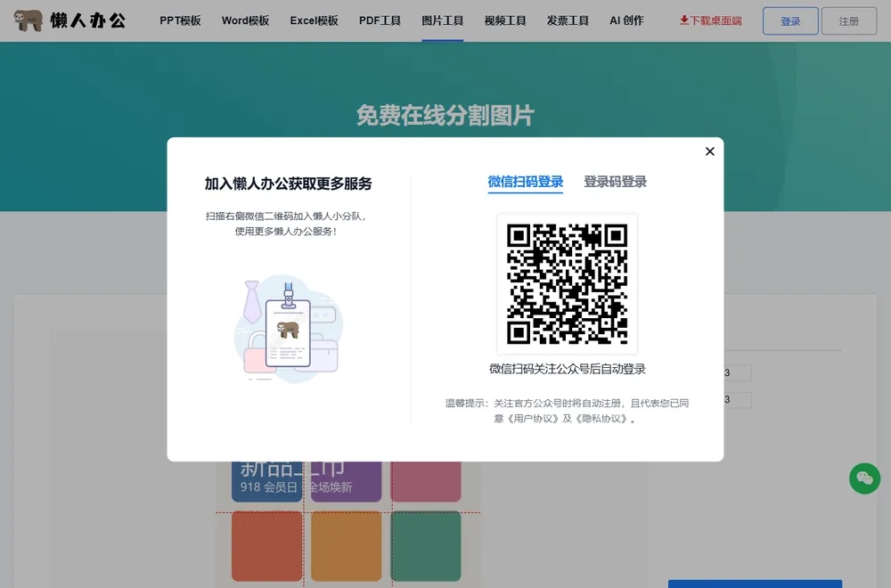This screenshot has height=588, width=891.
Task: Click the WeChat QR code image
Action: pyautogui.click(x=567, y=284)
